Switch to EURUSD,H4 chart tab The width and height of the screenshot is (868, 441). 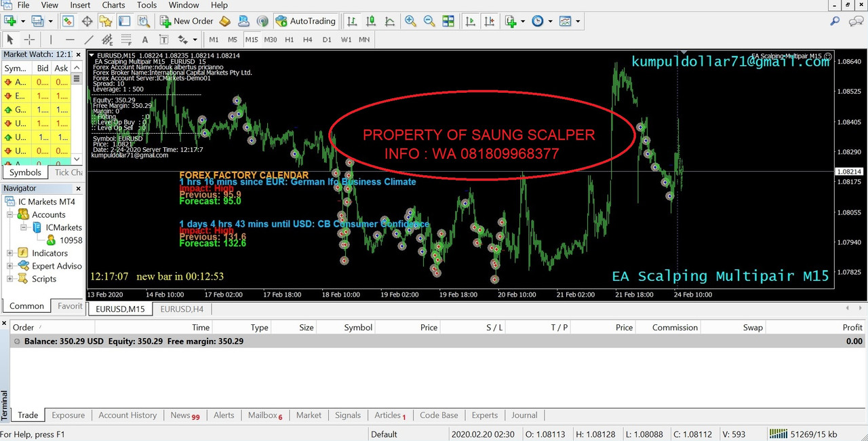click(182, 309)
